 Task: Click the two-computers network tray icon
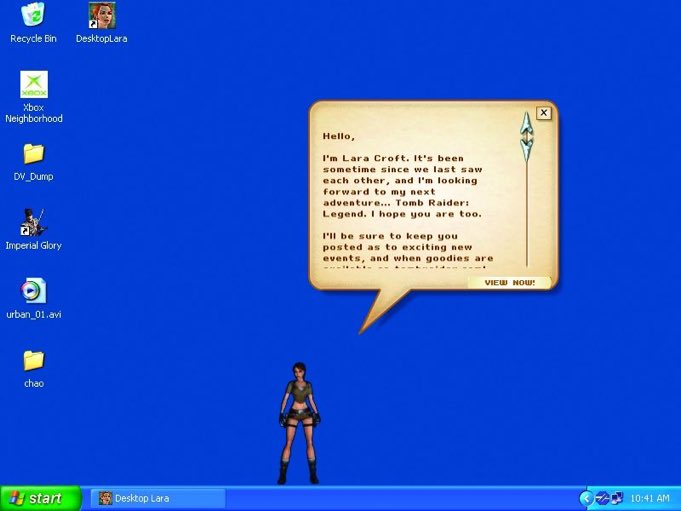pyautogui.click(x=616, y=498)
